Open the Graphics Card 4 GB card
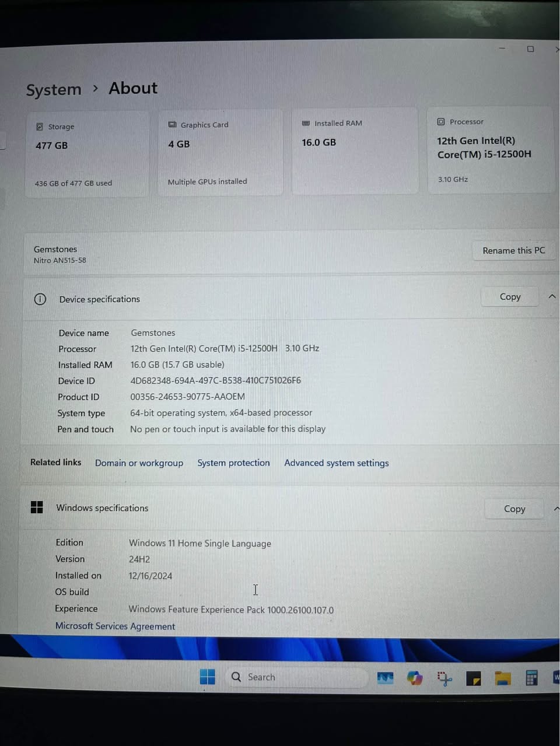 pyautogui.click(x=220, y=152)
